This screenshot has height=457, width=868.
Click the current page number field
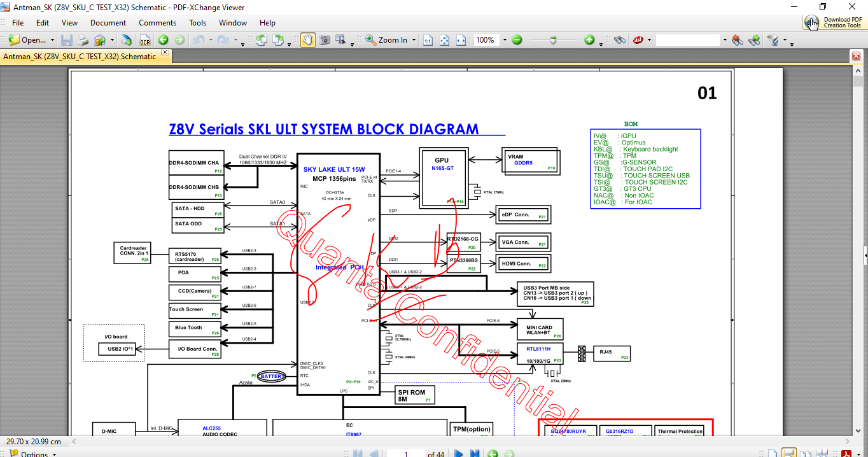pyautogui.click(x=405, y=454)
